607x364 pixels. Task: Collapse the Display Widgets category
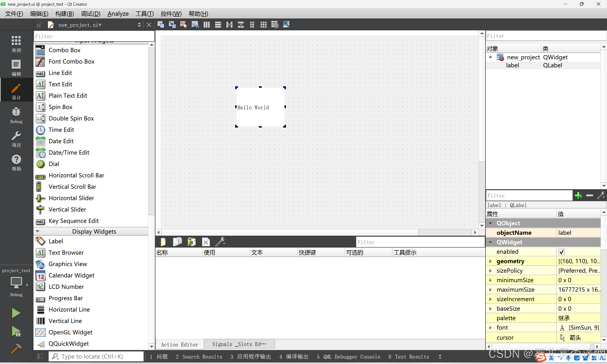point(37,231)
